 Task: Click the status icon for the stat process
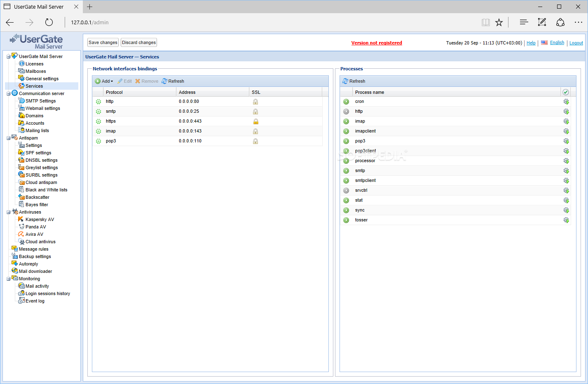(x=346, y=200)
